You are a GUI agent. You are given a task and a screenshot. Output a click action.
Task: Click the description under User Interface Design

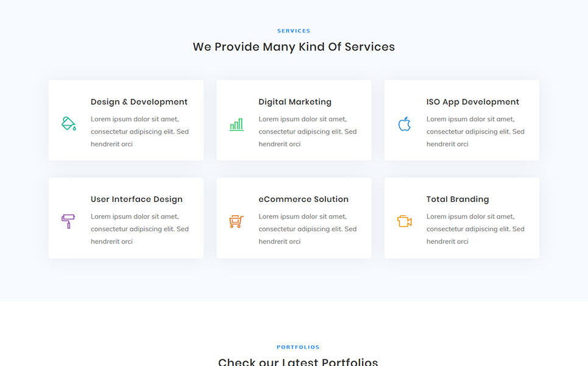pyautogui.click(x=140, y=229)
